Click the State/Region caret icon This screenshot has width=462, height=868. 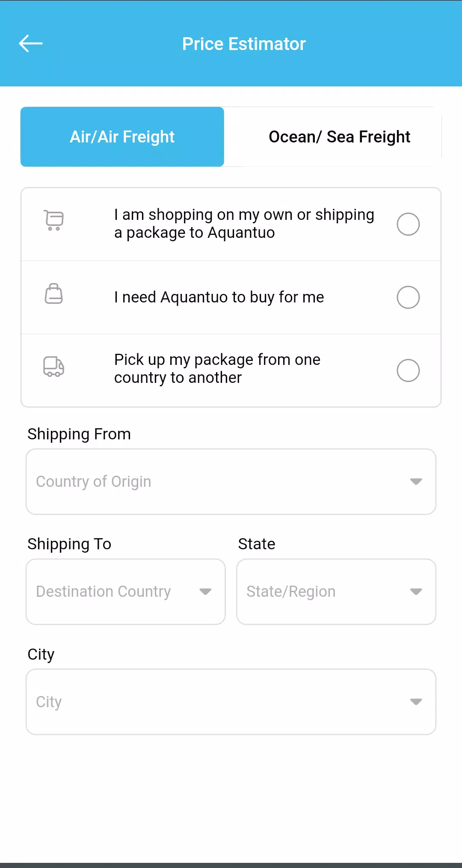coord(416,592)
